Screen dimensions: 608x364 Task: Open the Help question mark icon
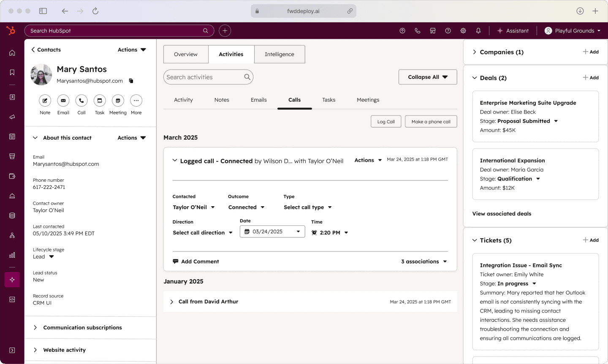point(448,31)
